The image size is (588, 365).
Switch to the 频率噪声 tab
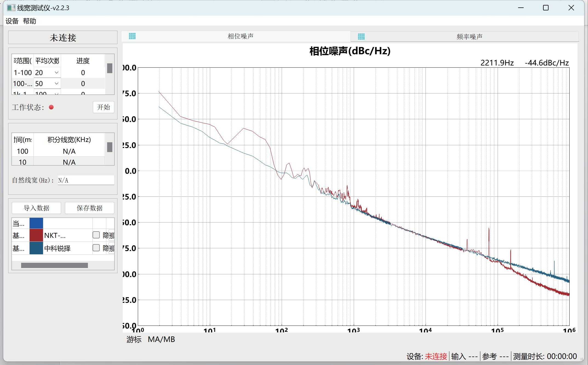coord(469,36)
